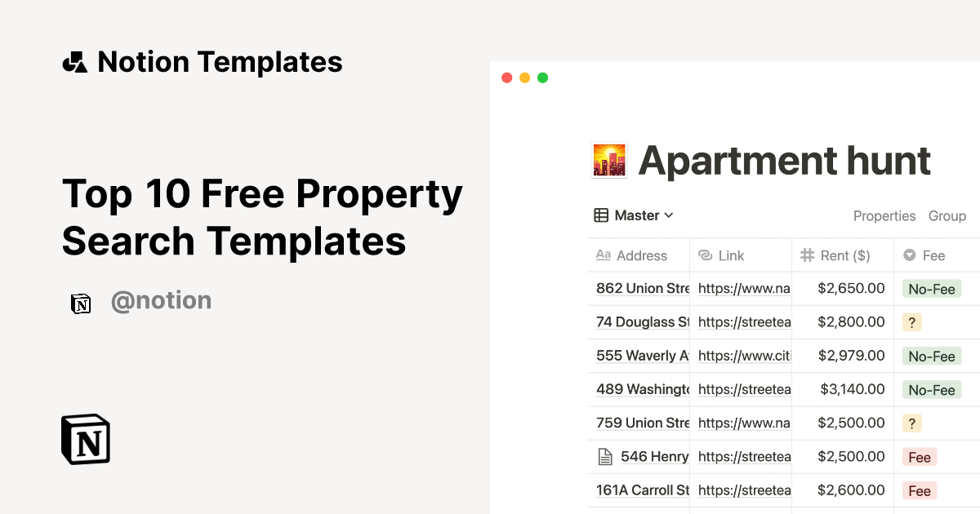The image size is (980, 514).
Task: Click the small avatar icon beside @notion
Action: click(x=81, y=303)
